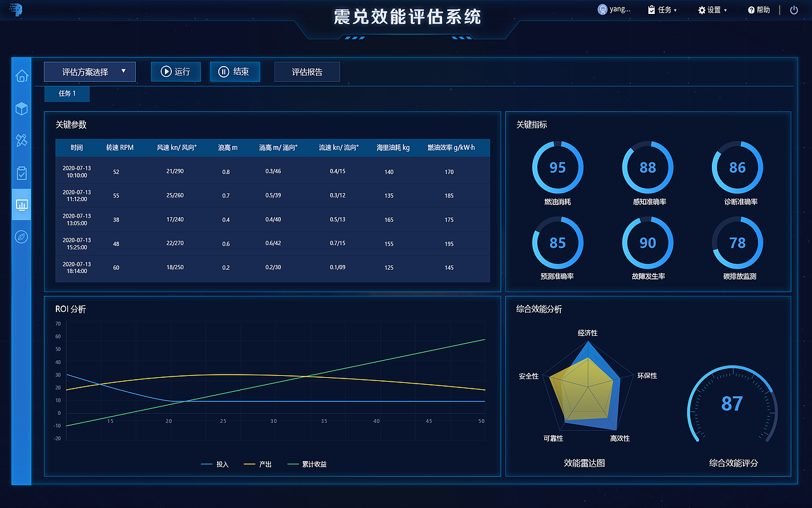Screen dimensions: 812x508
Task: Click wind value 25/260 cell
Action: pyautogui.click(x=175, y=196)
